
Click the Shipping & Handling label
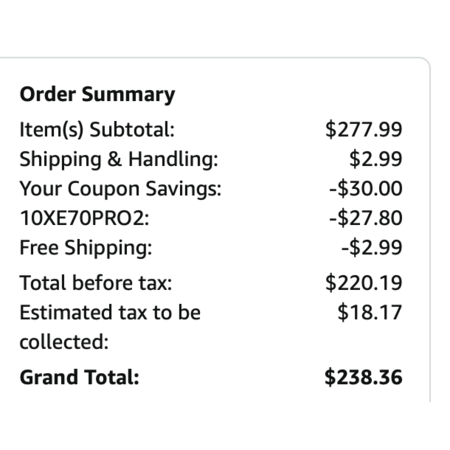(x=119, y=159)
